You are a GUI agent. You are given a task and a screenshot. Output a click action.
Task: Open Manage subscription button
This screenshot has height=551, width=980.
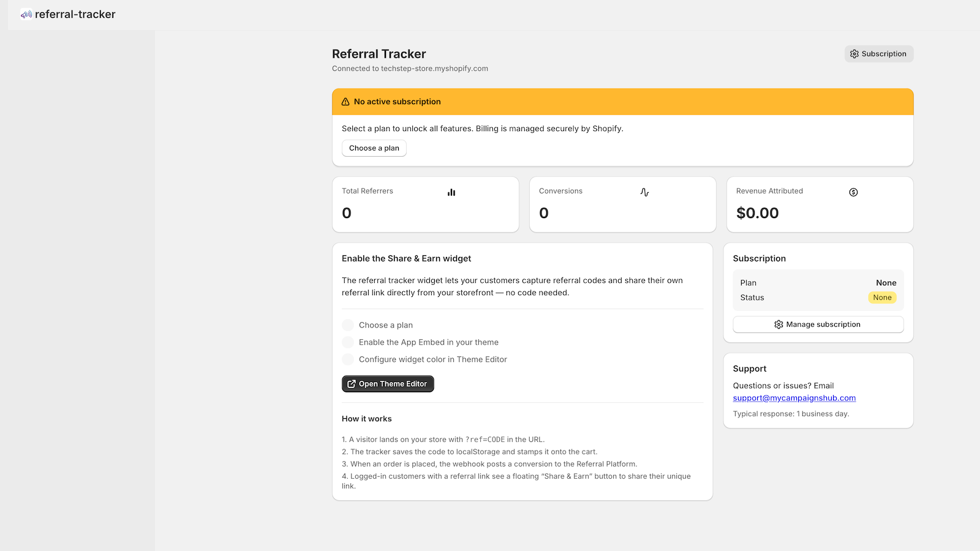(x=818, y=324)
